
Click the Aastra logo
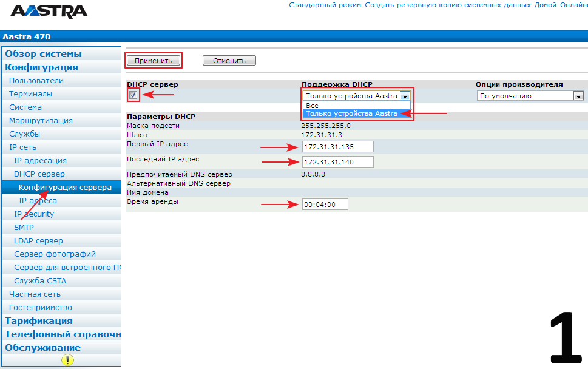49,12
